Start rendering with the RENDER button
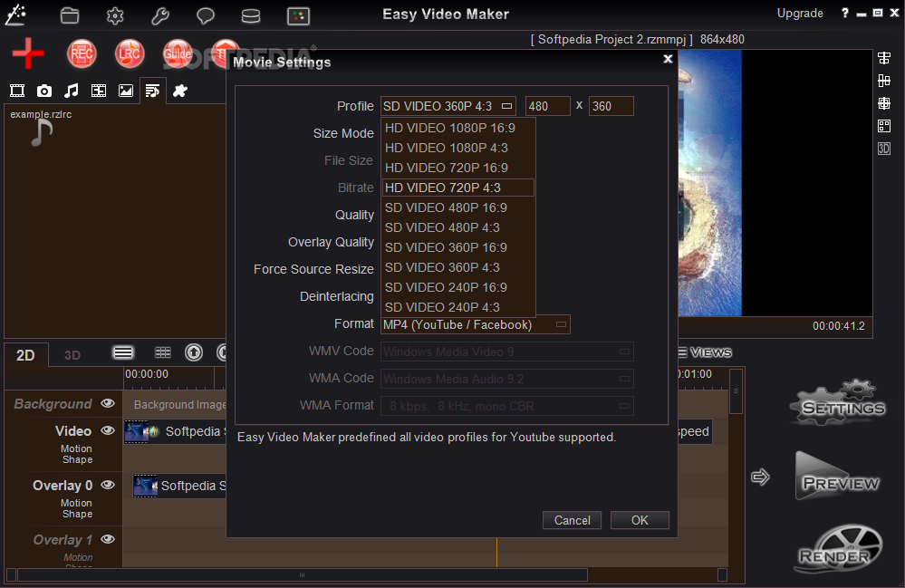Screen dimensions: 905x588 838,548
